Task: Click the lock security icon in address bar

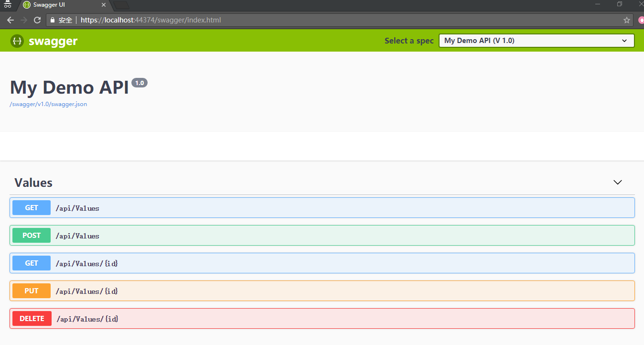Action: (x=53, y=20)
